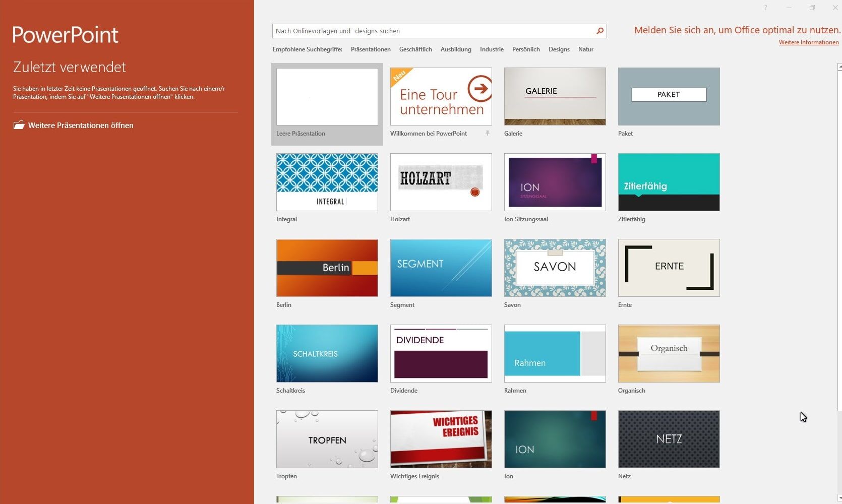Image resolution: width=842 pixels, height=504 pixels.
Task: Pick the Zitierfähig template thumbnail
Action: (669, 182)
